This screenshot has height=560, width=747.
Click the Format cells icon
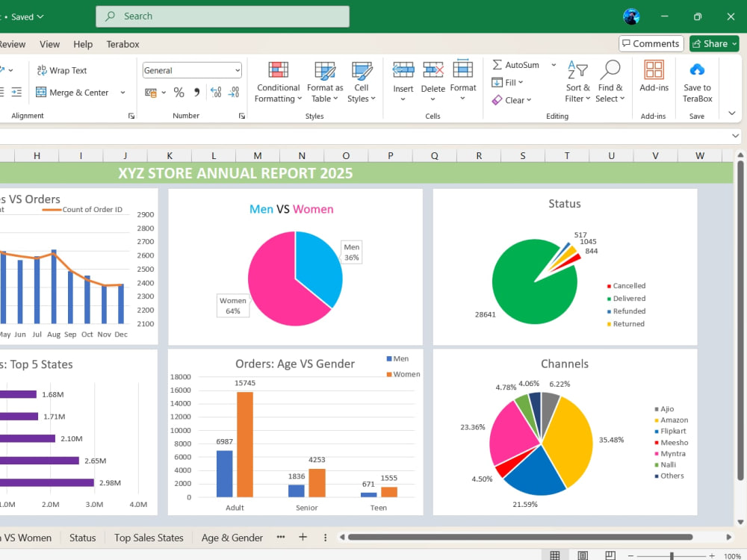click(x=462, y=69)
